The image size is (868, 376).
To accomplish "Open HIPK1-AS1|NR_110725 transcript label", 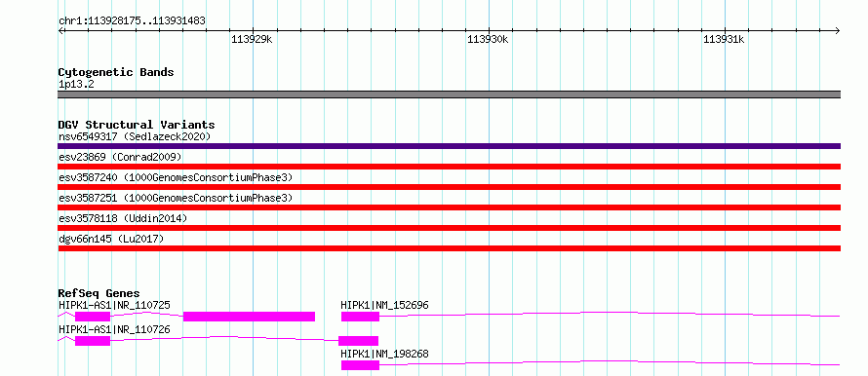I will point(114,305).
